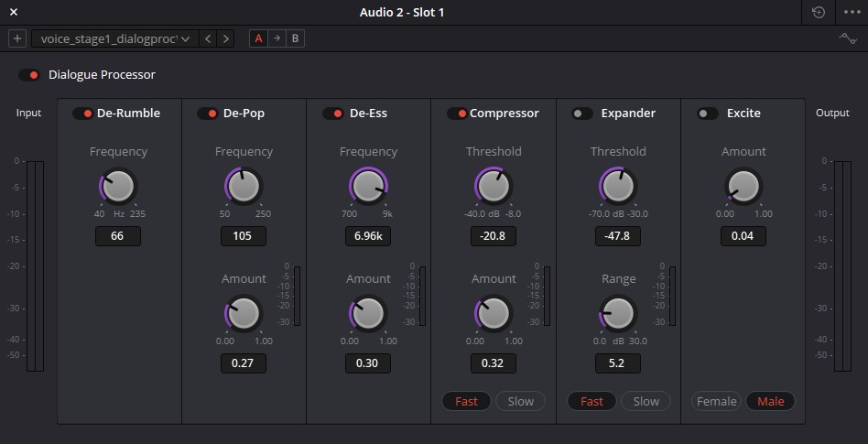Click the Compressor Threshold value field
This screenshot has height=444, width=868.
pos(493,236)
